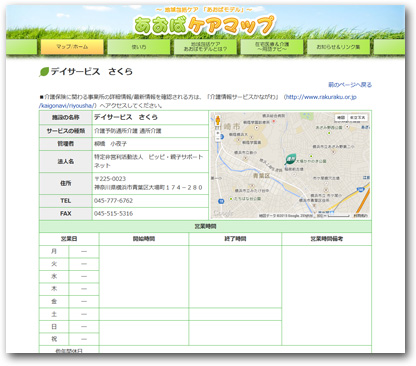
Task: Open the お知らせ＆リンク集 tab
Action: point(338,47)
